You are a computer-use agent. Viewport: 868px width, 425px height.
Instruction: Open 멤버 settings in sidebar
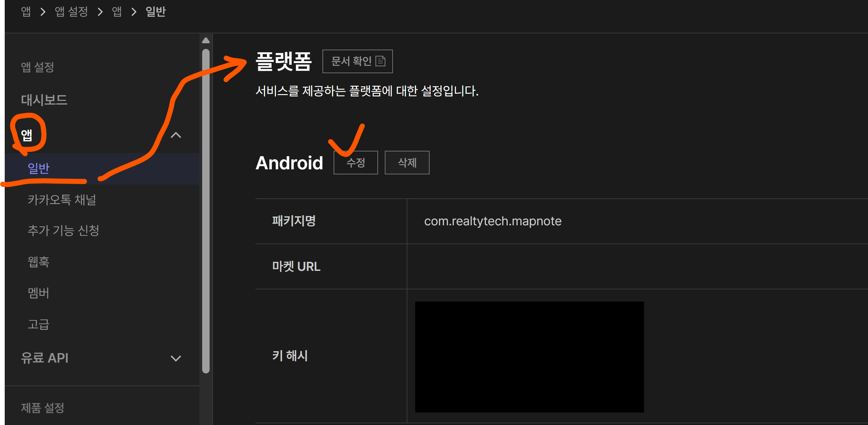coord(38,293)
